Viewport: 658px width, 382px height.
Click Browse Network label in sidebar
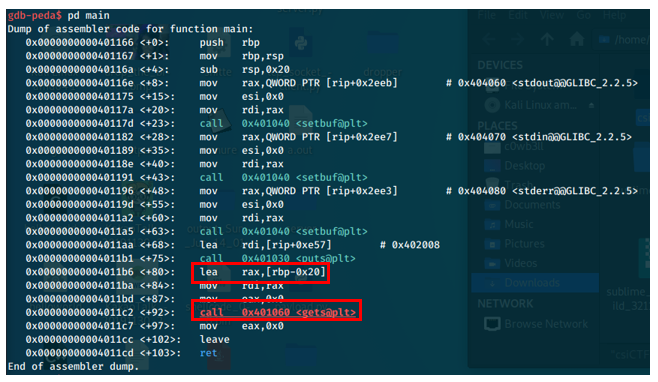pos(546,324)
